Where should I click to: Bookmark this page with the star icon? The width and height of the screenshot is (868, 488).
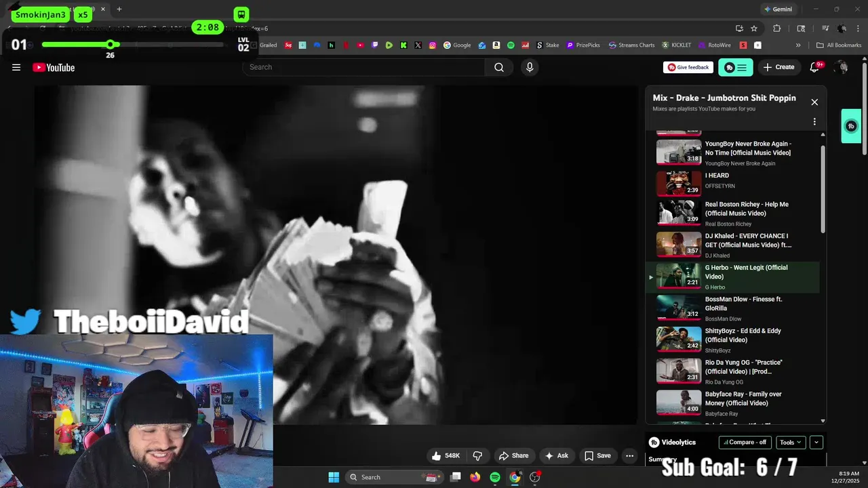click(x=754, y=28)
